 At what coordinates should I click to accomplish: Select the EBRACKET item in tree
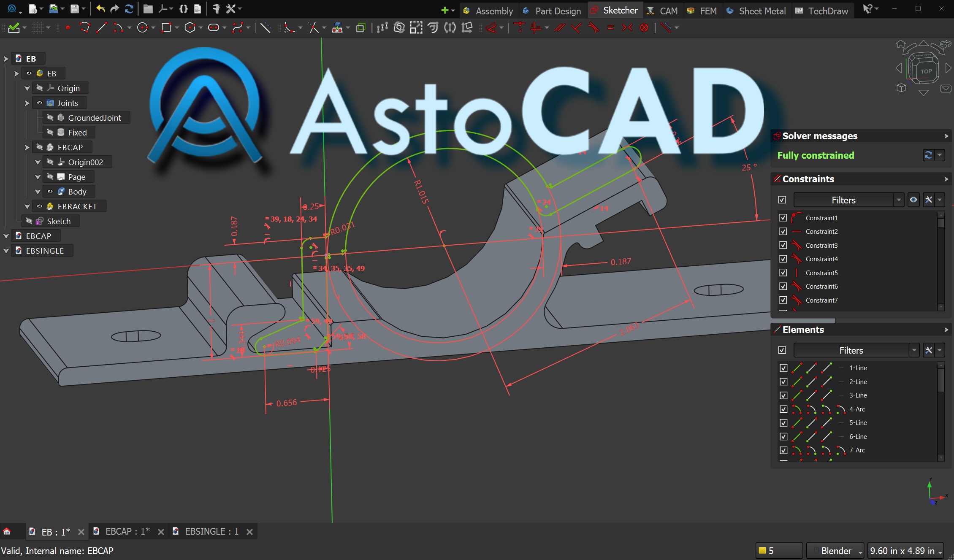(x=77, y=206)
